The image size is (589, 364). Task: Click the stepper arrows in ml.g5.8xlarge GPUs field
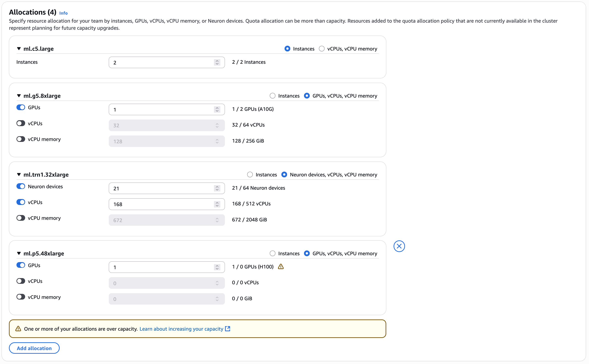tap(217, 109)
